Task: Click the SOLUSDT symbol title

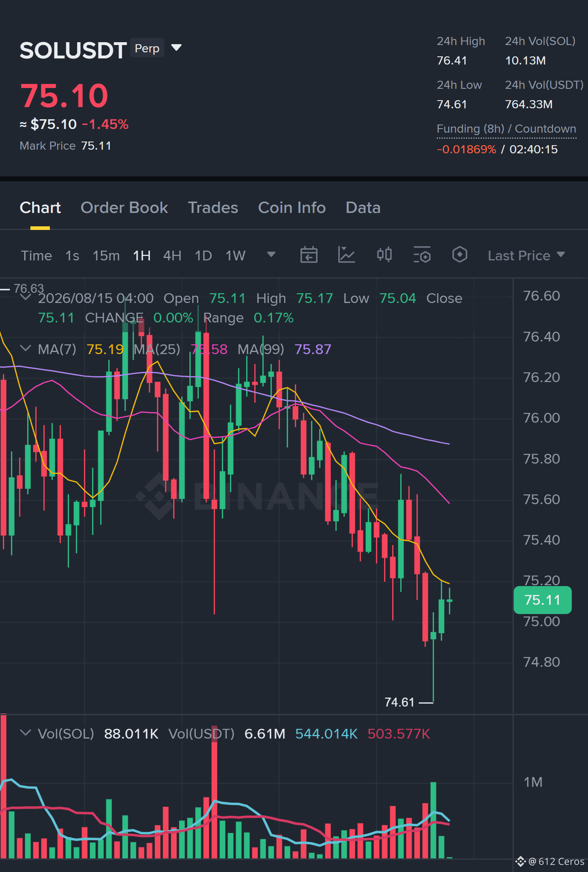Action: [73, 50]
